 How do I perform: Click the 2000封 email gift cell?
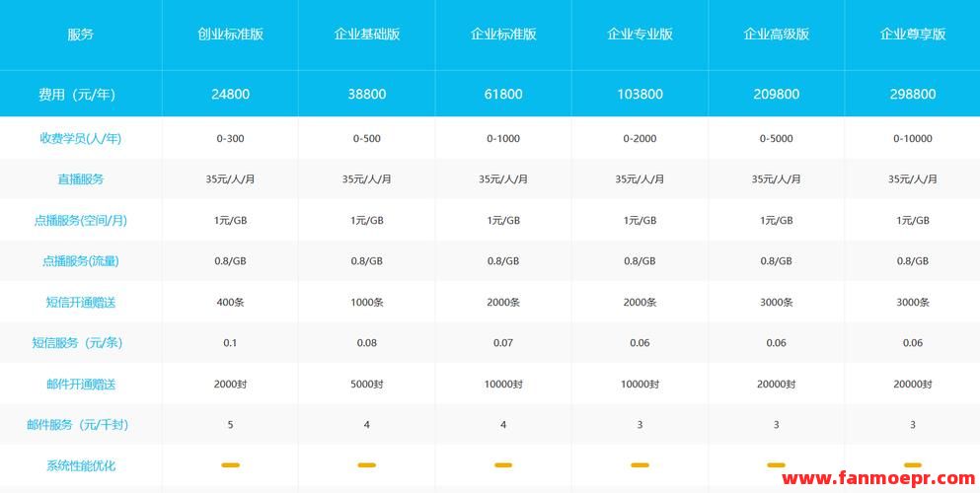click(230, 384)
